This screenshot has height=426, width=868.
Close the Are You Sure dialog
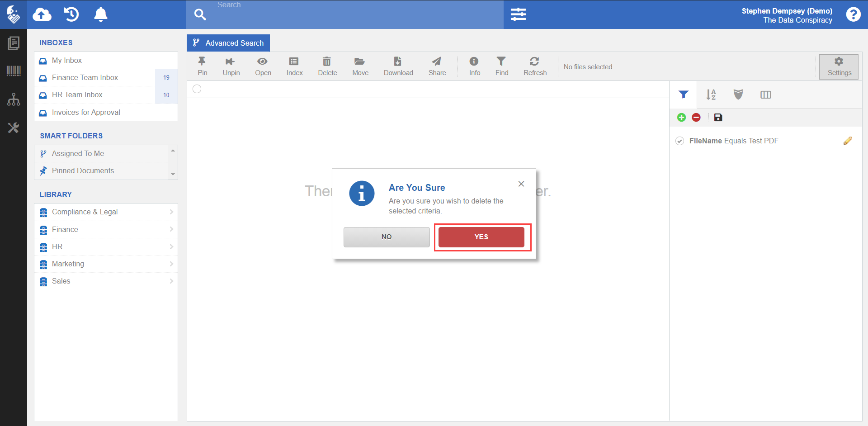(x=521, y=184)
